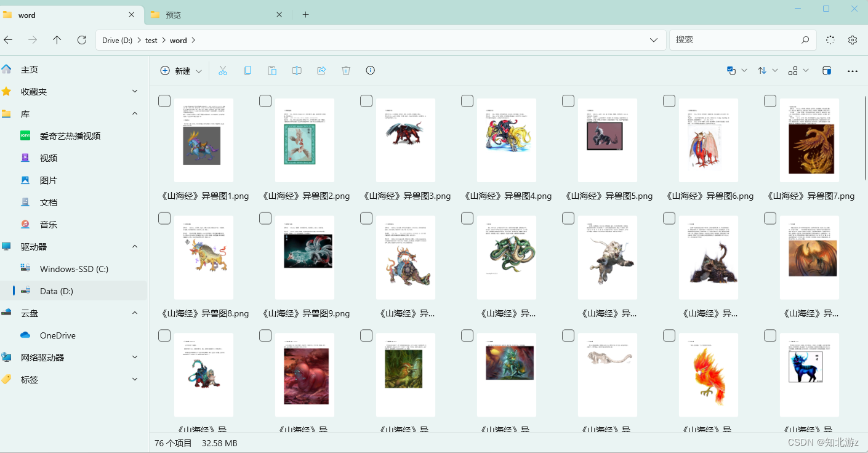Viewport: 868px width, 453px height.
Task: Check the box for 《山海经》异兽图2.png
Action: tap(265, 101)
